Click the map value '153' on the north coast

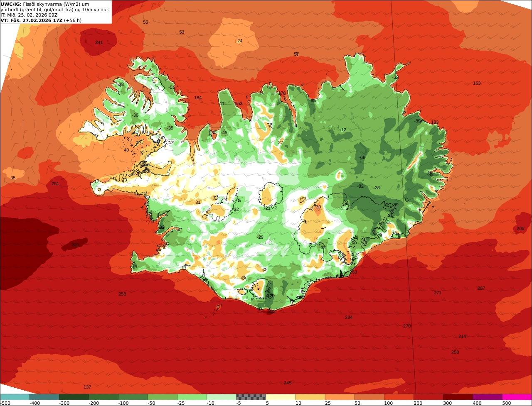(x=239, y=103)
